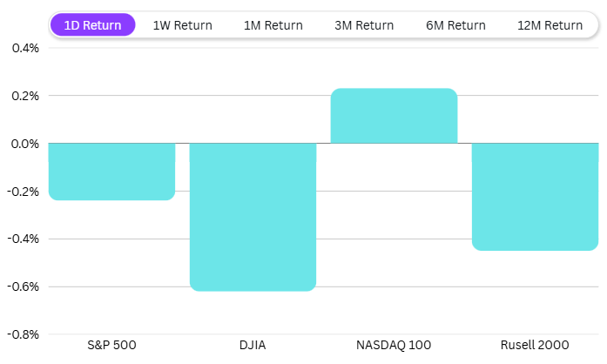Image resolution: width=607 pixels, height=364 pixels.
Task: Show the 3M Return chart
Action: point(364,25)
